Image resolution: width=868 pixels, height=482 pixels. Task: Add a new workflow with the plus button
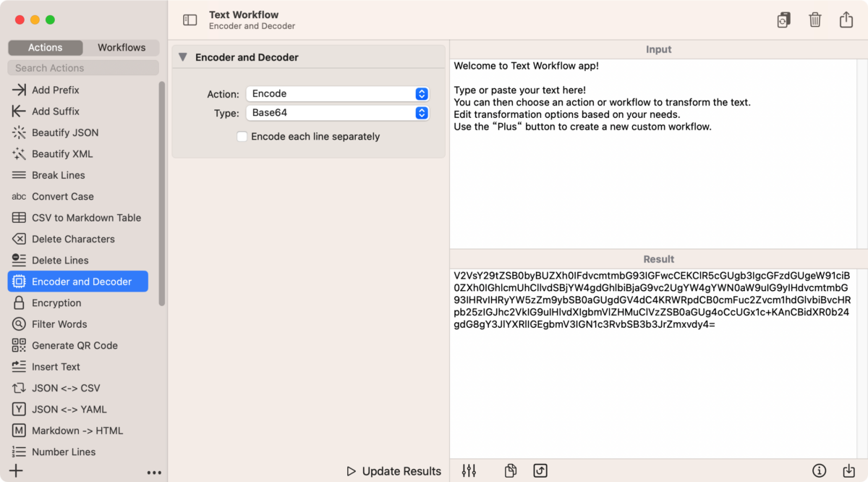pos(16,471)
